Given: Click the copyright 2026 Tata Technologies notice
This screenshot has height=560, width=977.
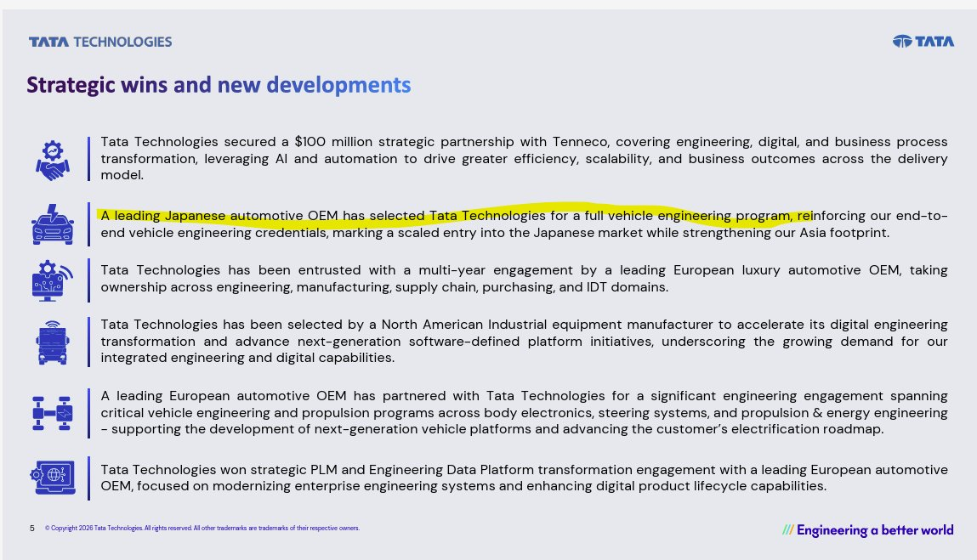Looking at the screenshot, I should (202, 529).
